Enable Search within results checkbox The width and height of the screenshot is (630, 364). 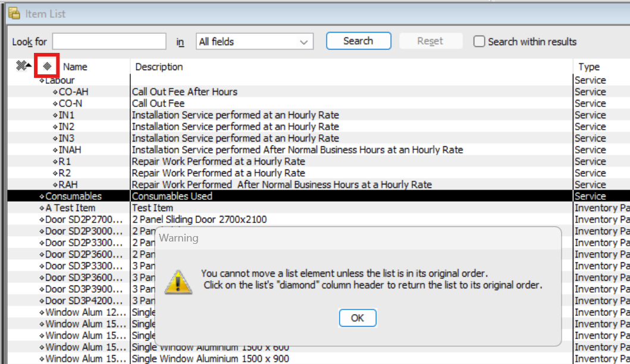click(x=479, y=42)
